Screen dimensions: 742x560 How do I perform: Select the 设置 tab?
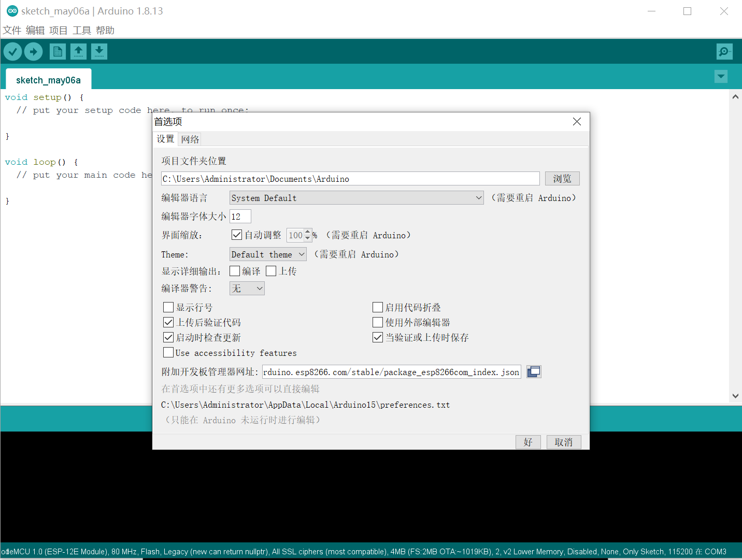pyautogui.click(x=166, y=139)
